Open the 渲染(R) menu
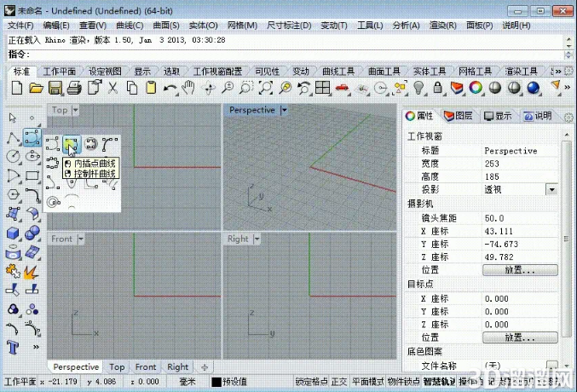Screen dimensions: 577x392 pyautogui.click(x=442, y=26)
